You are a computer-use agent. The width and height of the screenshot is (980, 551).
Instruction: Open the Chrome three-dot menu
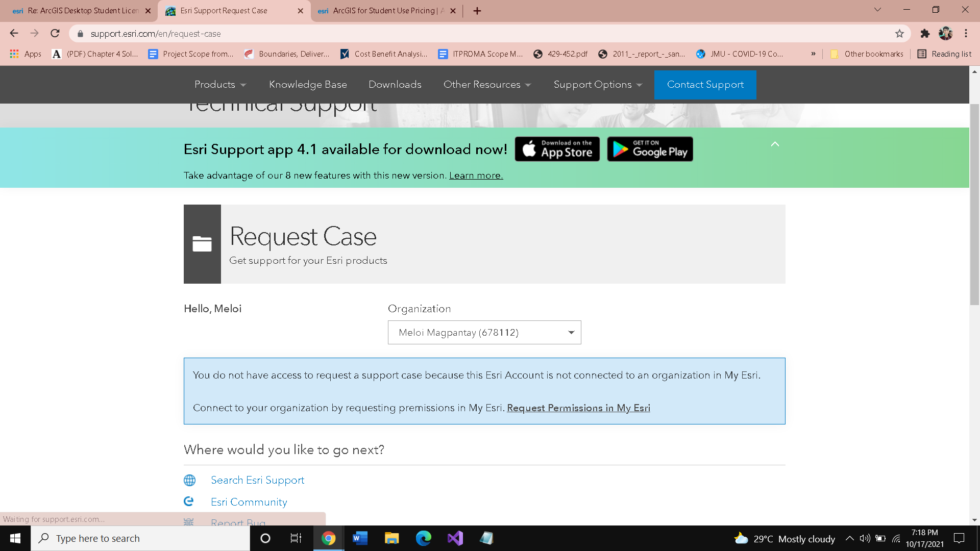point(966,34)
